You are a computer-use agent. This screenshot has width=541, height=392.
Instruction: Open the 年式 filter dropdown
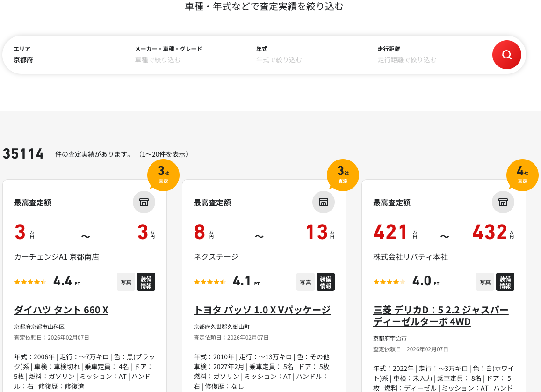(305, 55)
